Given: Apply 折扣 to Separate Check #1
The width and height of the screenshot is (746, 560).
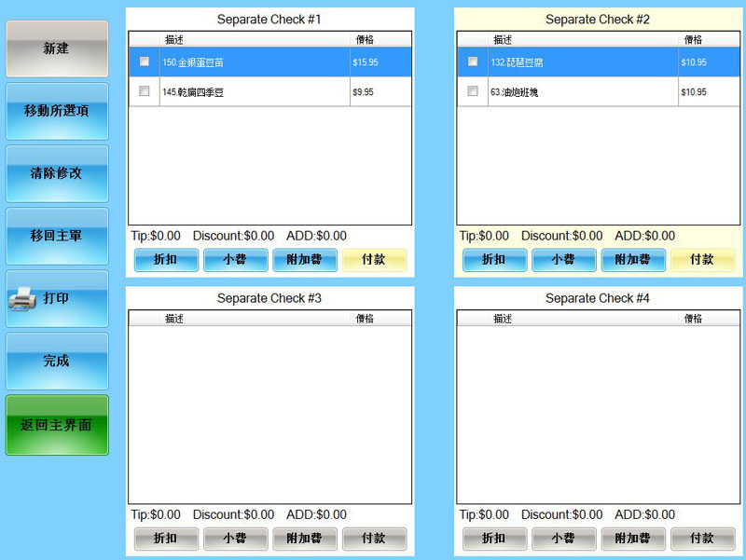Looking at the screenshot, I should coord(166,260).
